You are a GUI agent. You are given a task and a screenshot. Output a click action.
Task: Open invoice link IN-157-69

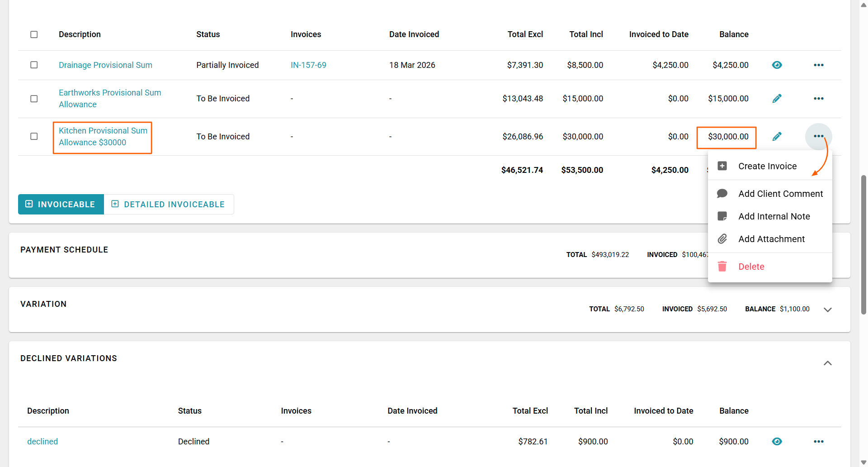point(308,65)
